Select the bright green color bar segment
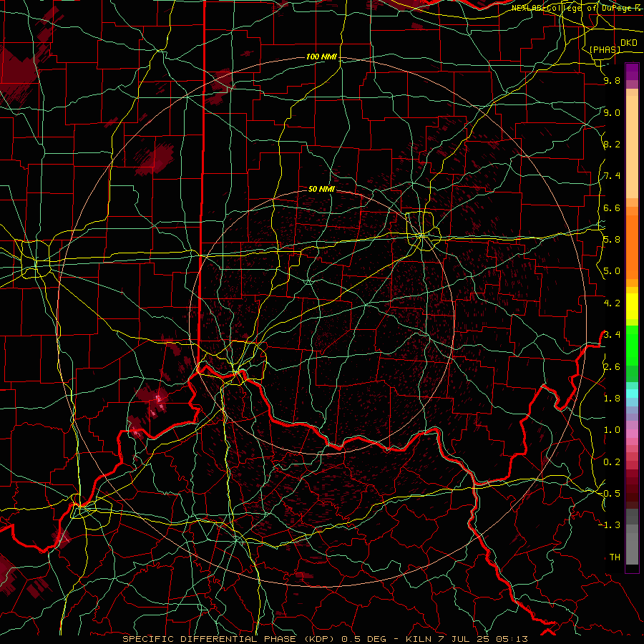This screenshot has height=644, width=644. pyautogui.click(x=632, y=345)
